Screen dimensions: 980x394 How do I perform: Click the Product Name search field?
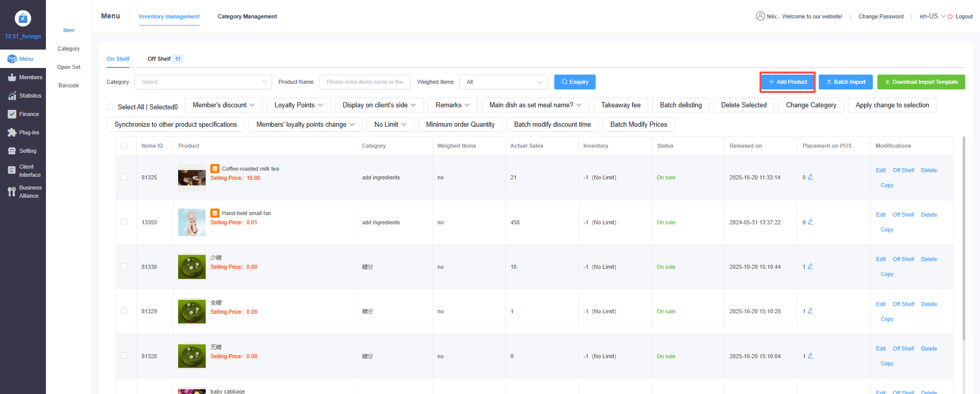364,82
